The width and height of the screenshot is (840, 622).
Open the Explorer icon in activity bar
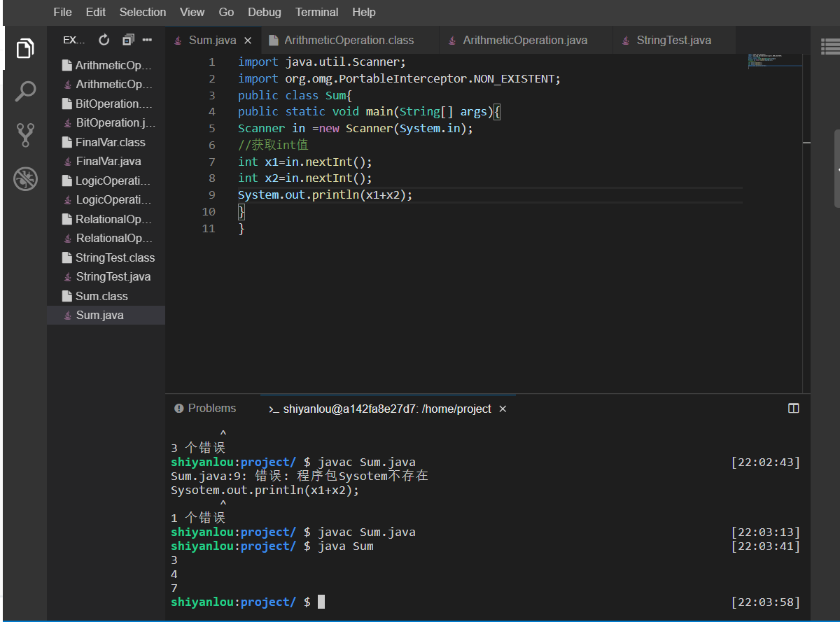[x=24, y=49]
